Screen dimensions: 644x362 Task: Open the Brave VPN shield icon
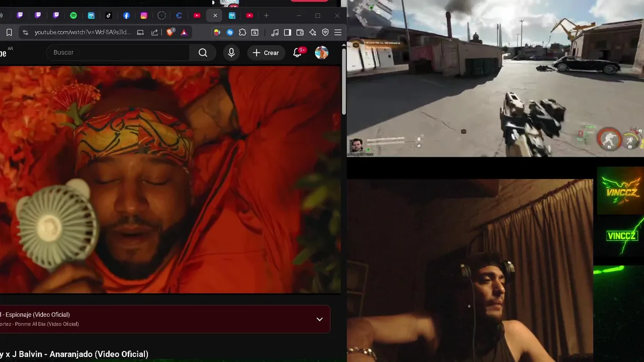pos(325,32)
